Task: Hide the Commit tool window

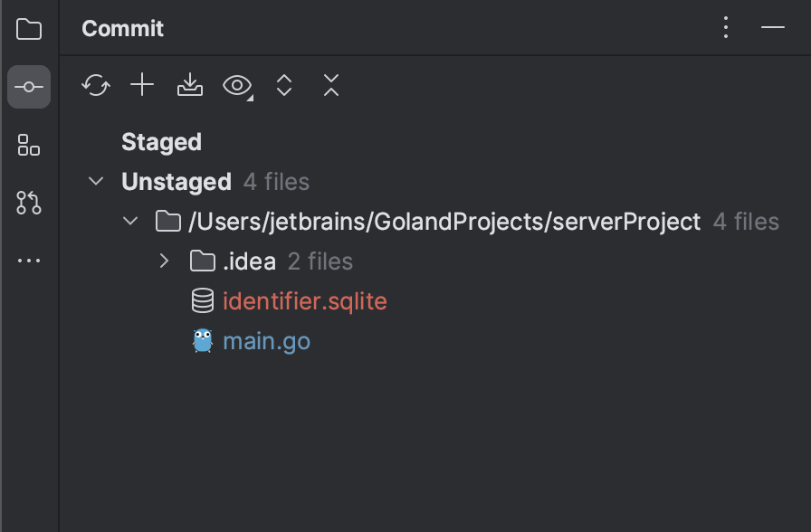Action: (x=773, y=28)
